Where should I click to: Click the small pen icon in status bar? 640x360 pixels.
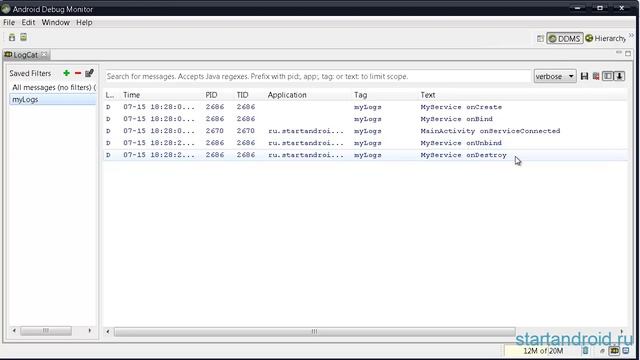(x=602, y=351)
